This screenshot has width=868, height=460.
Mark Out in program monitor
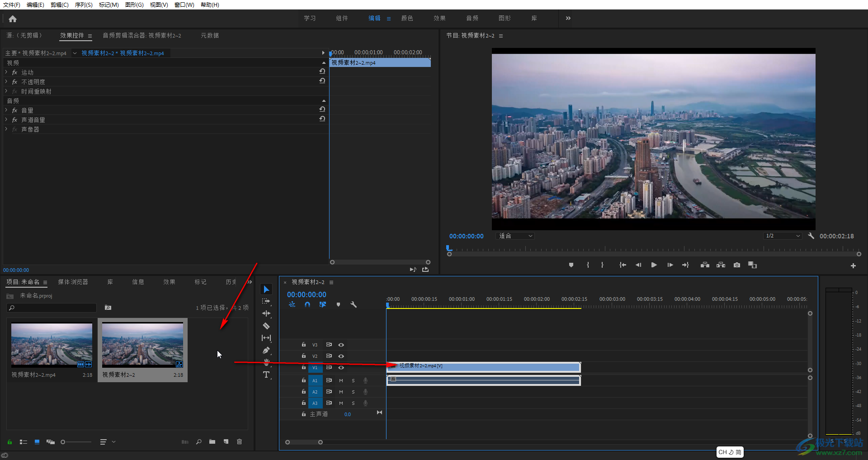point(602,265)
